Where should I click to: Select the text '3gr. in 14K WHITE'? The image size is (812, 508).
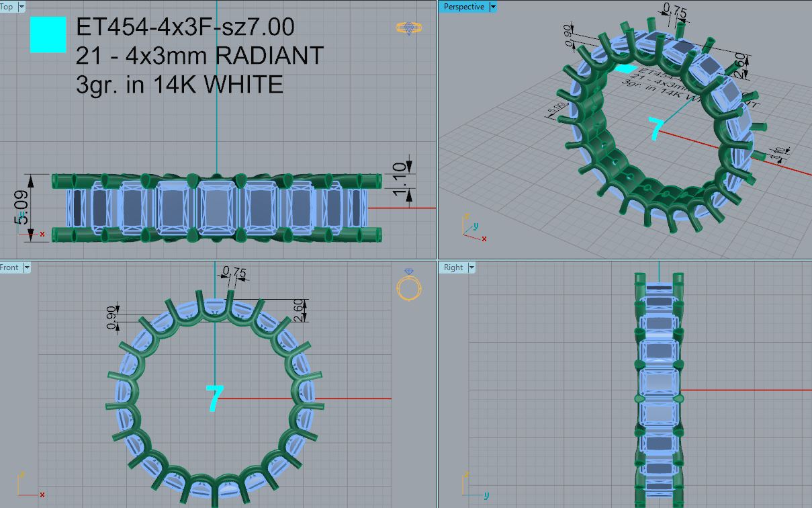pos(180,84)
